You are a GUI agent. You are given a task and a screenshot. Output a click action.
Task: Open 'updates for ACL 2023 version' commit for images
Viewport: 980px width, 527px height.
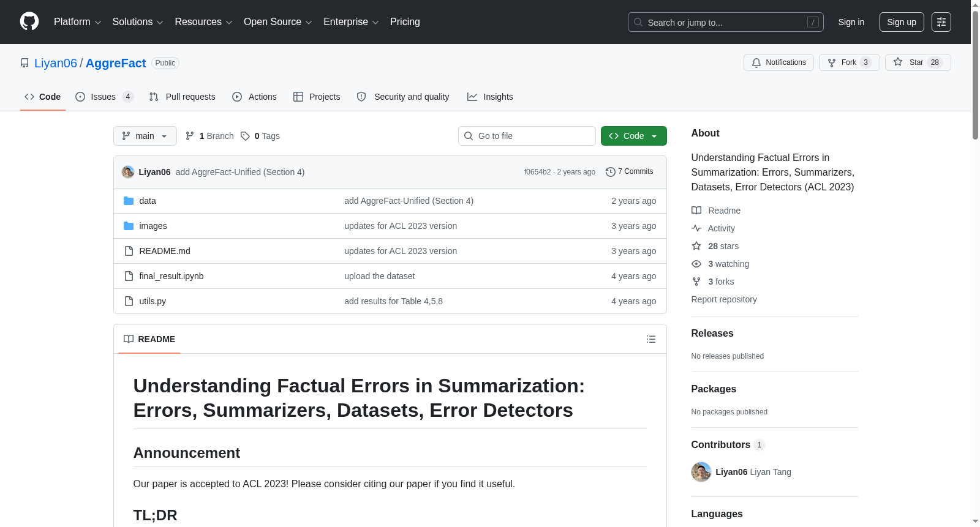coord(401,226)
